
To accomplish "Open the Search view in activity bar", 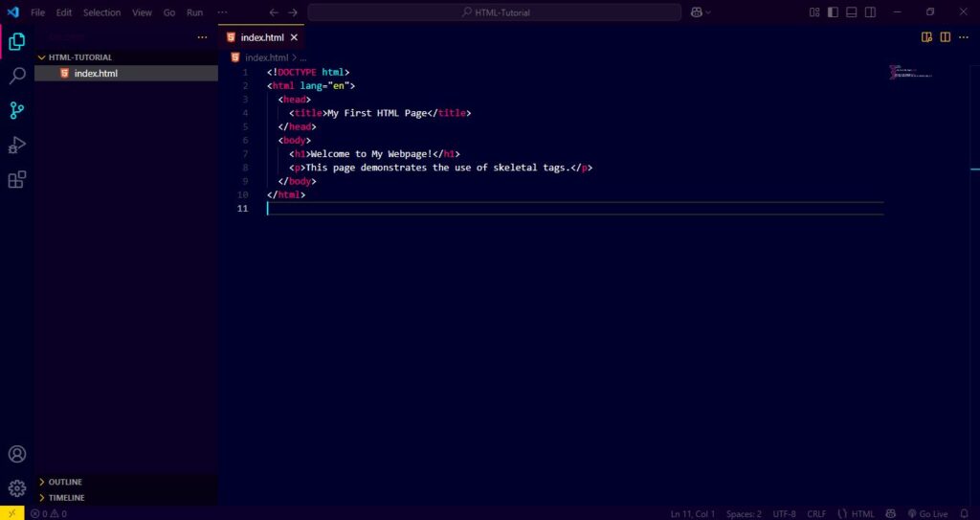I will (17, 77).
